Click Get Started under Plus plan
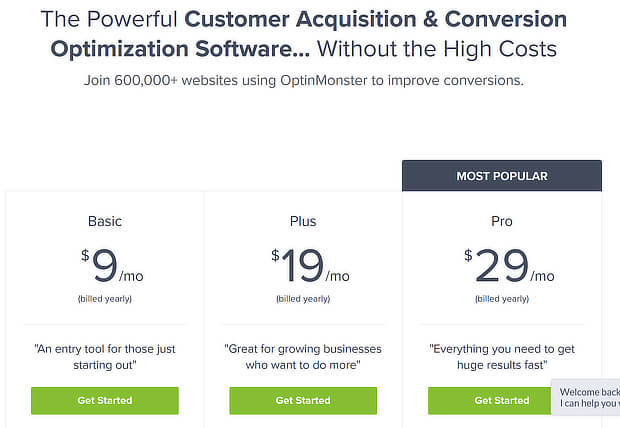620x428 pixels. pos(303,400)
